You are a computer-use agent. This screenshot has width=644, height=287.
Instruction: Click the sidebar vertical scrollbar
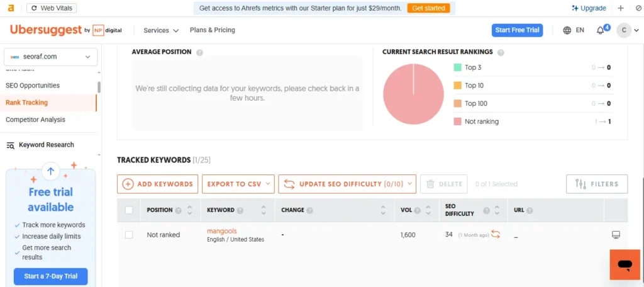point(99,87)
